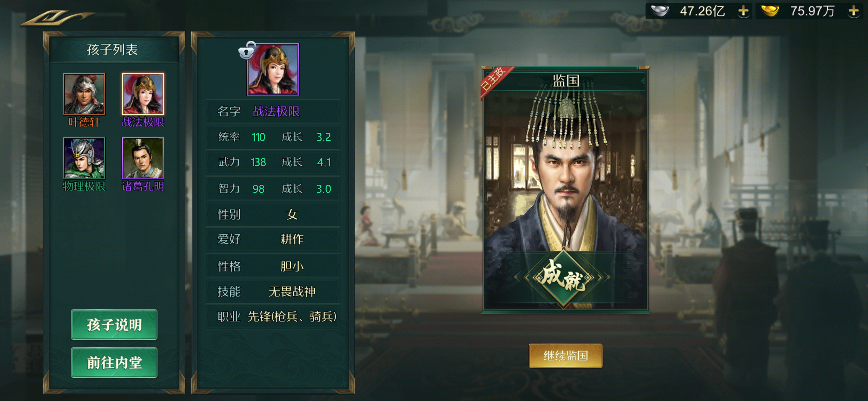This screenshot has width=868, height=401.
Task: Click the golden back arrow icon
Action: [x=57, y=17]
